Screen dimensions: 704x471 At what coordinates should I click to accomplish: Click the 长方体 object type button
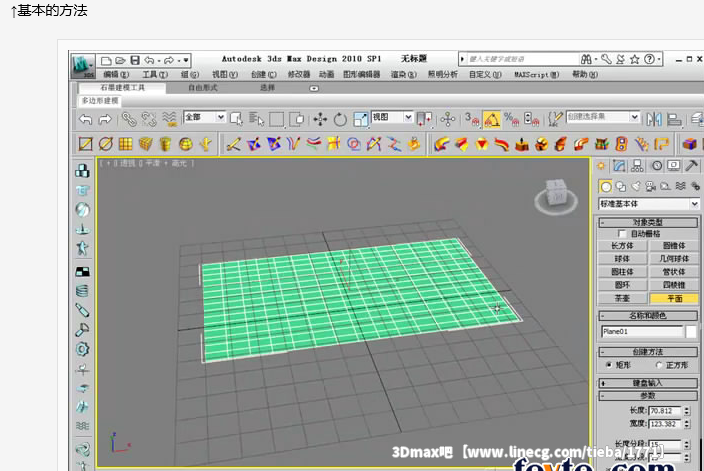point(622,246)
